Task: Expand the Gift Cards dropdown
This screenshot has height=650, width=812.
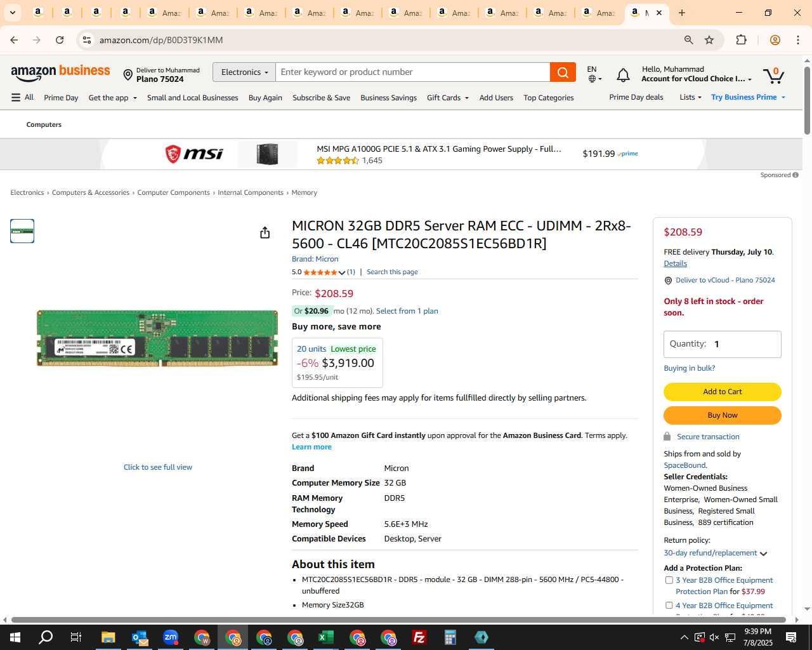Action: [x=448, y=98]
